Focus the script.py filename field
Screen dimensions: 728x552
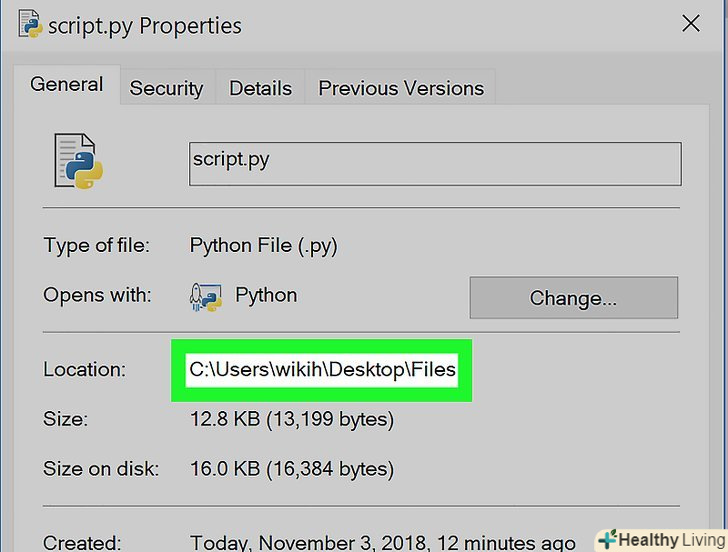(435, 163)
